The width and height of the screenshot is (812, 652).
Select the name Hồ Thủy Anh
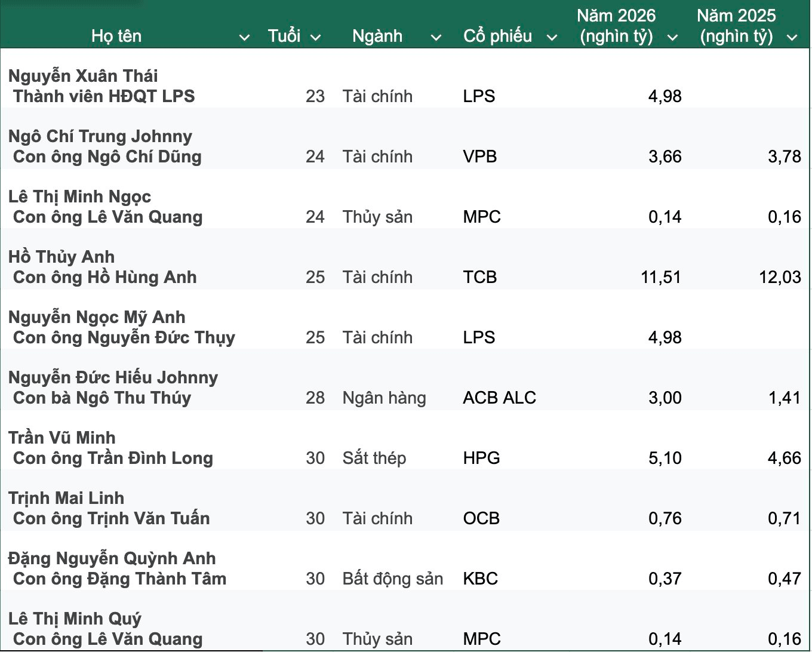[61, 257]
